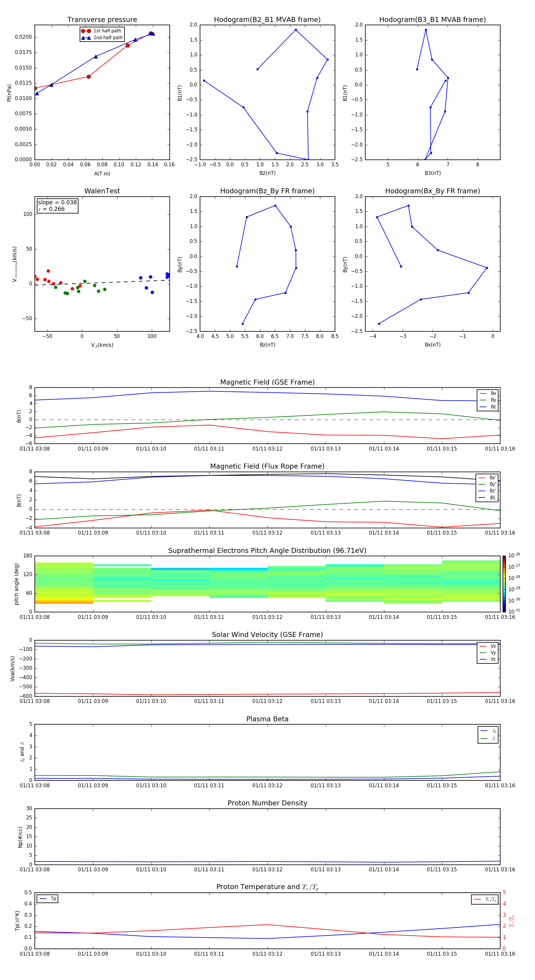Click the '1st half path' legend entry
This screenshot has width=535, height=980.
pyautogui.click(x=102, y=31)
